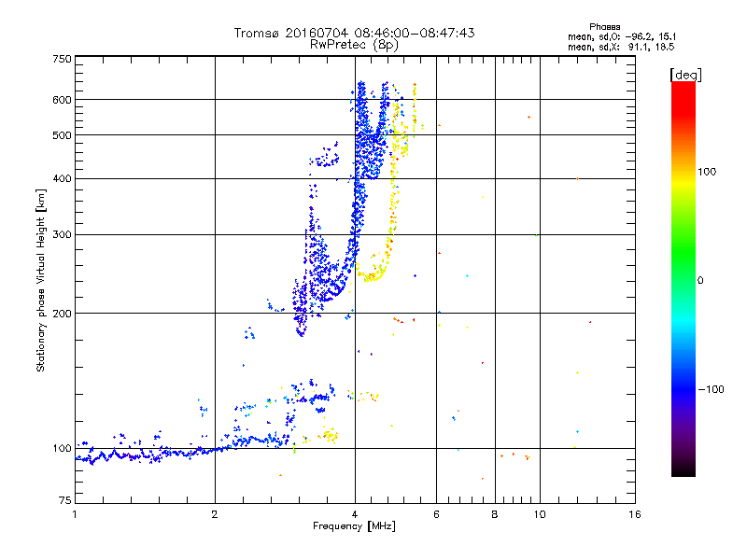
Task: Select the 'mean, sd,X: 91.1, 18.5' line
Action: tap(621, 47)
